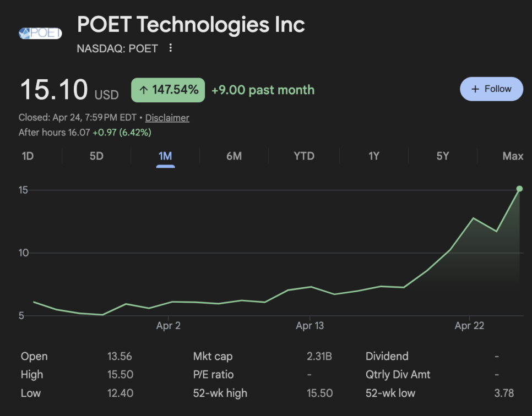Click the Apr 2 date on chart axis
This screenshot has height=416, width=532.
(168, 326)
